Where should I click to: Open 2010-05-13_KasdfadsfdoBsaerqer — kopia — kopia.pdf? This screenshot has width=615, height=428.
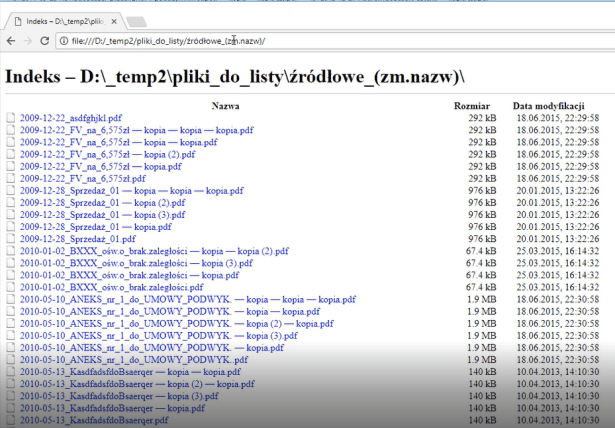(x=131, y=372)
